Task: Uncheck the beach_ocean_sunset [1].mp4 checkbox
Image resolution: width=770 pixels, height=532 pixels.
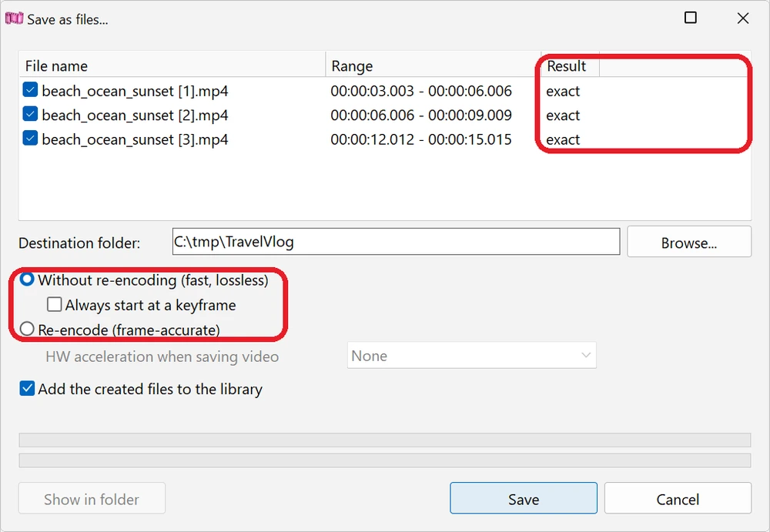Action: coord(30,90)
